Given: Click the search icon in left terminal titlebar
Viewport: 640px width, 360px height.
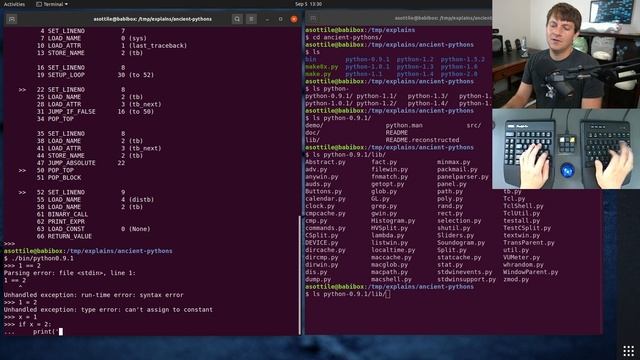Looking at the screenshot, I should [x=237, y=19].
